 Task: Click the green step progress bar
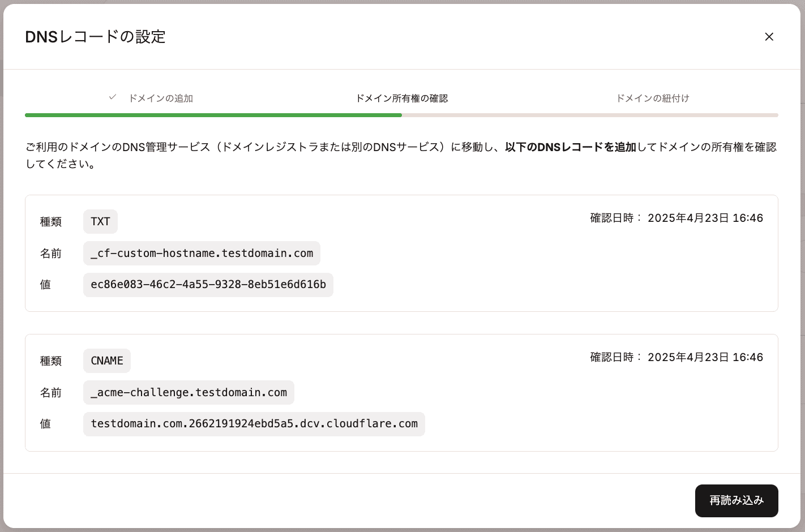pyautogui.click(x=213, y=115)
